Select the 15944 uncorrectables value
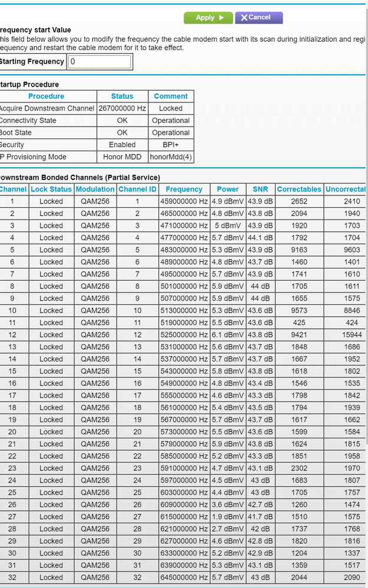The height and width of the screenshot is (588, 368). click(347, 335)
